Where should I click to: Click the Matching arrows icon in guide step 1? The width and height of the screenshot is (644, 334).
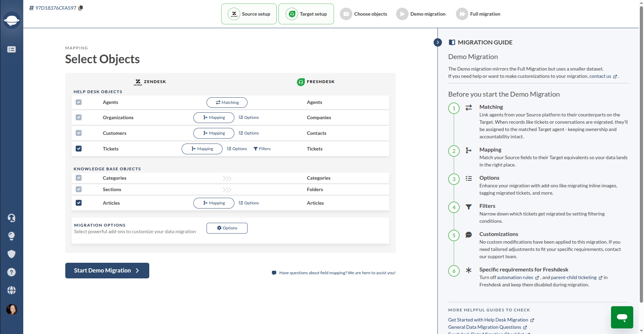click(469, 108)
